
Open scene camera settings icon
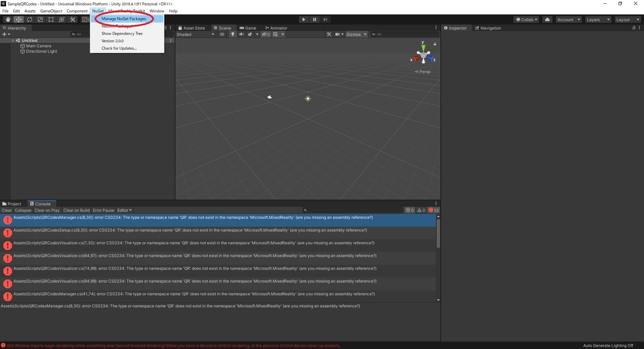click(x=340, y=34)
